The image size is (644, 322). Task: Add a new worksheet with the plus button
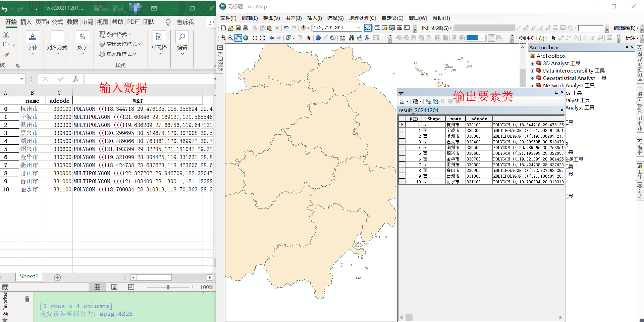57,277
